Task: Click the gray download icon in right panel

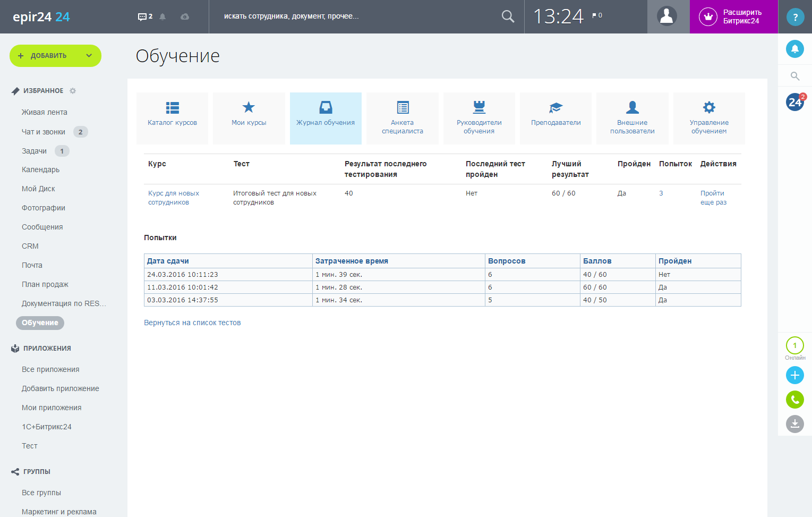Action: click(795, 424)
